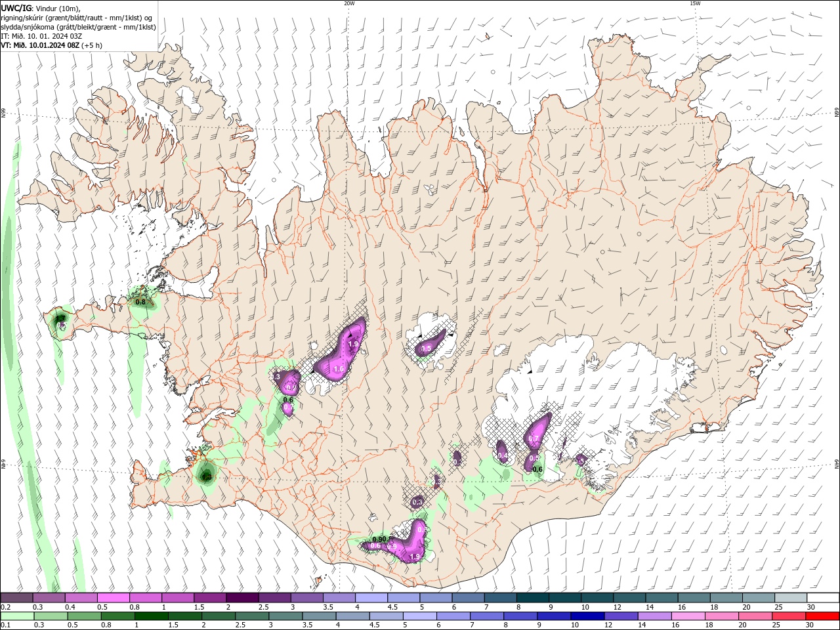Screen dimensions: 840x630
Task: Click the darkest green lower swatch between 1 and 1.5
Action: coord(152,616)
